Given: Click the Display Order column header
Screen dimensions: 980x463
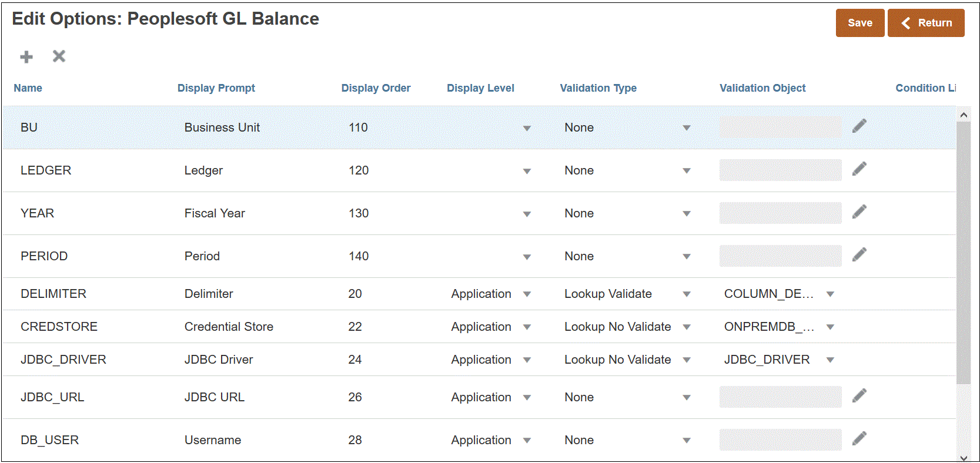Looking at the screenshot, I should pyautogui.click(x=376, y=88).
